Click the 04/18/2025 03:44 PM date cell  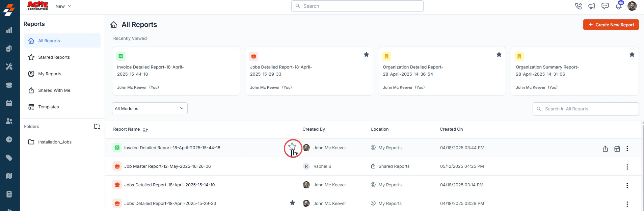(x=462, y=148)
